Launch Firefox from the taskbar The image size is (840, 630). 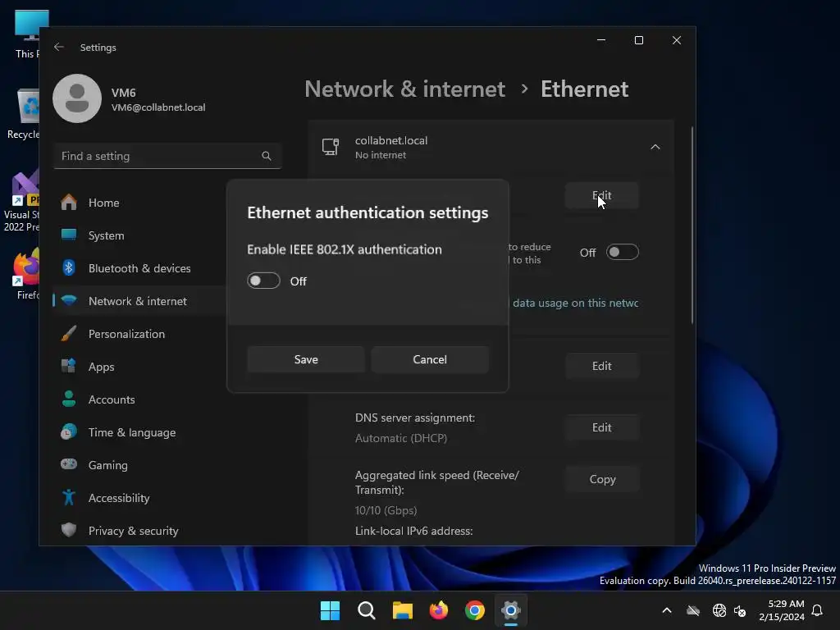pyautogui.click(x=439, y=610)
